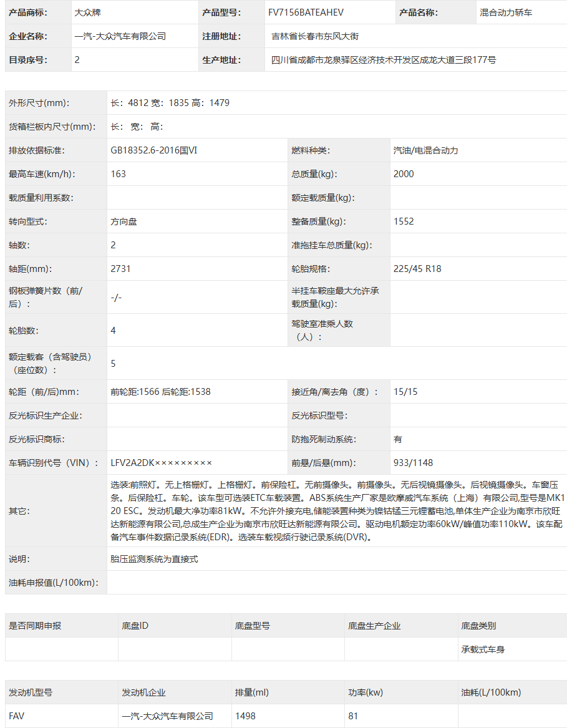Select VIN value LFV2A2DK×××××××××
Viewport: 567px width, 728px height.
161,463
